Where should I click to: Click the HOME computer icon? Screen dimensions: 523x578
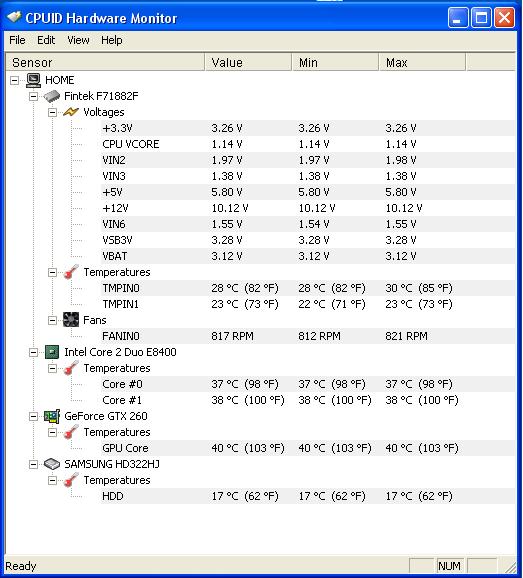pos(34,80)
